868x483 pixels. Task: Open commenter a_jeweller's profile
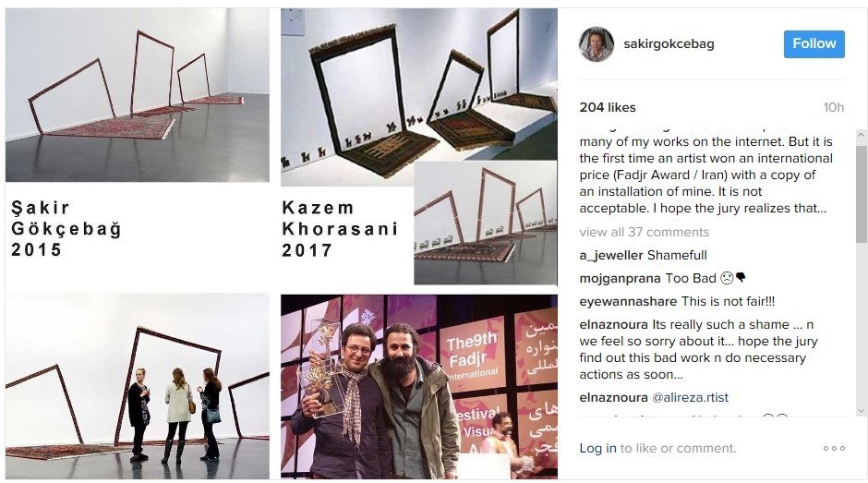[x=611, y=255]
